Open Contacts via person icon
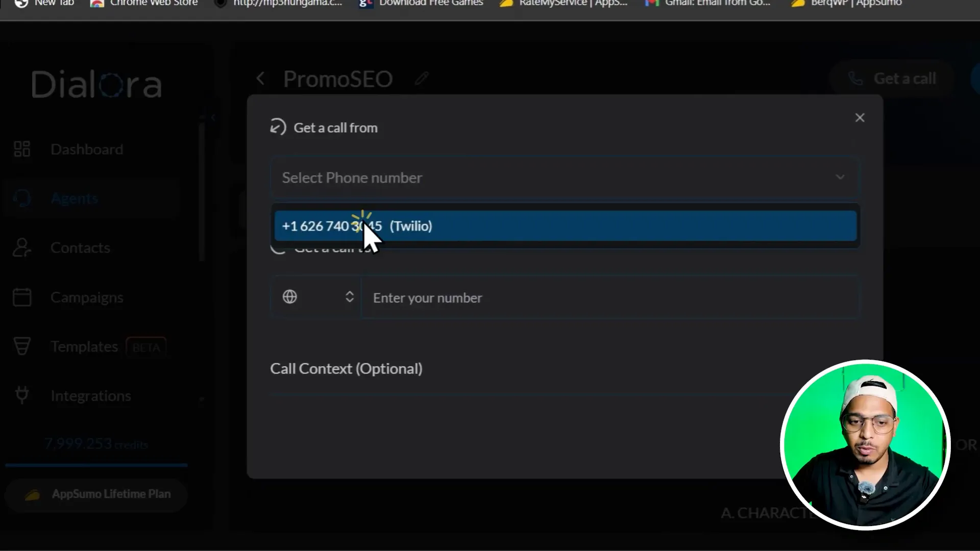Viewport: 980px width, 551px height. pos(22,248)
